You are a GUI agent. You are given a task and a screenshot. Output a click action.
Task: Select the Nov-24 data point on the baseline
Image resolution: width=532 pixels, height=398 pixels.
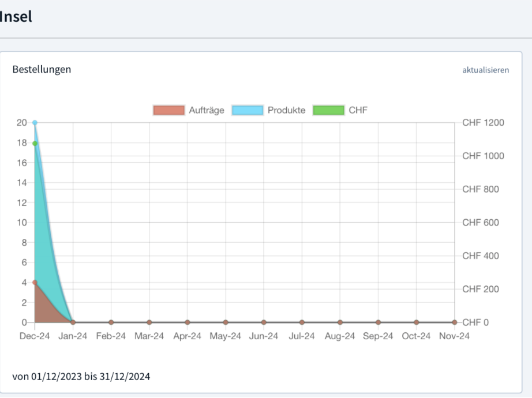pos(454,322)
